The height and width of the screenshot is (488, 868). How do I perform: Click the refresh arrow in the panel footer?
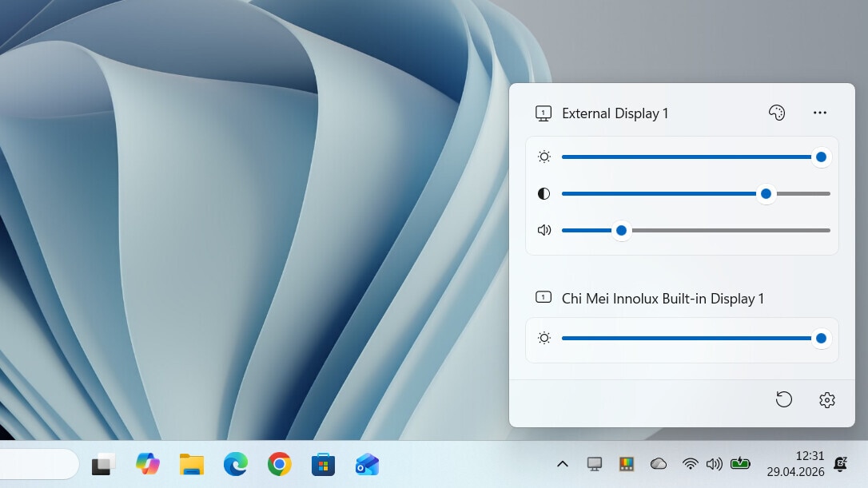(784, 399)
